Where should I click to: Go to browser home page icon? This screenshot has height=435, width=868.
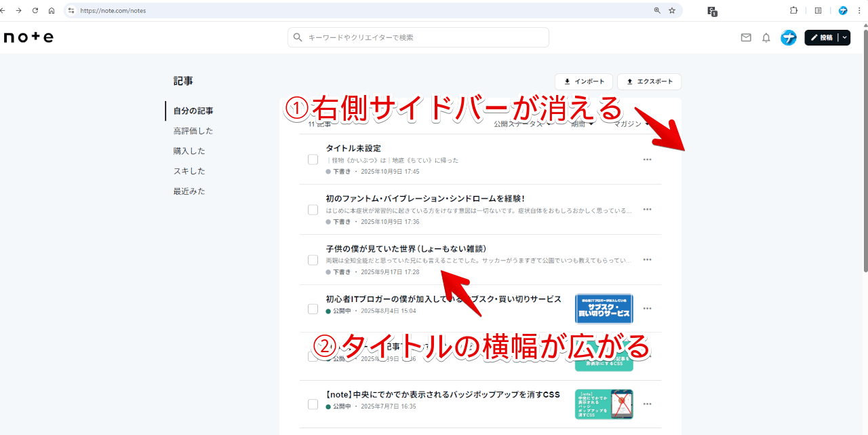point(52,11)
